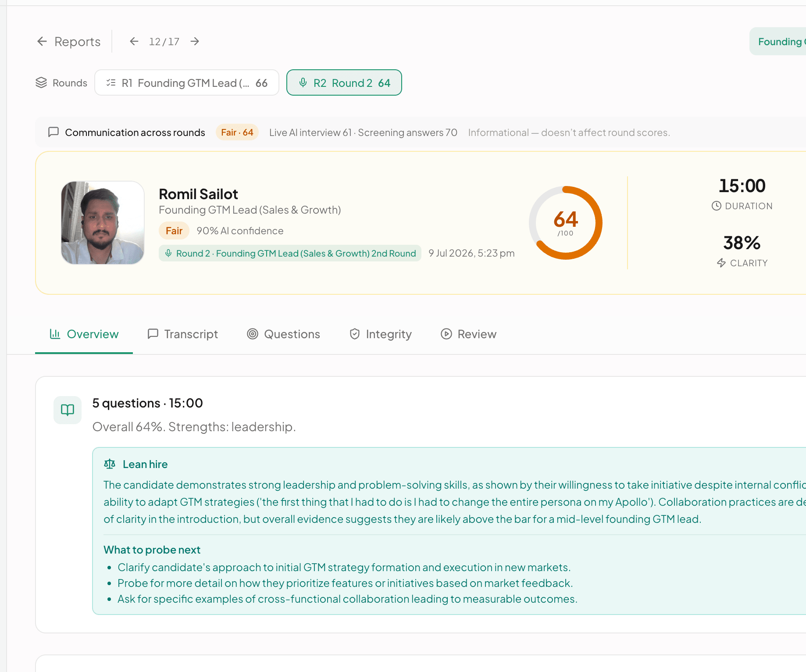Switch to the Questions tab
The width and height of the screenshot is (806, 672).
[283, 334]
